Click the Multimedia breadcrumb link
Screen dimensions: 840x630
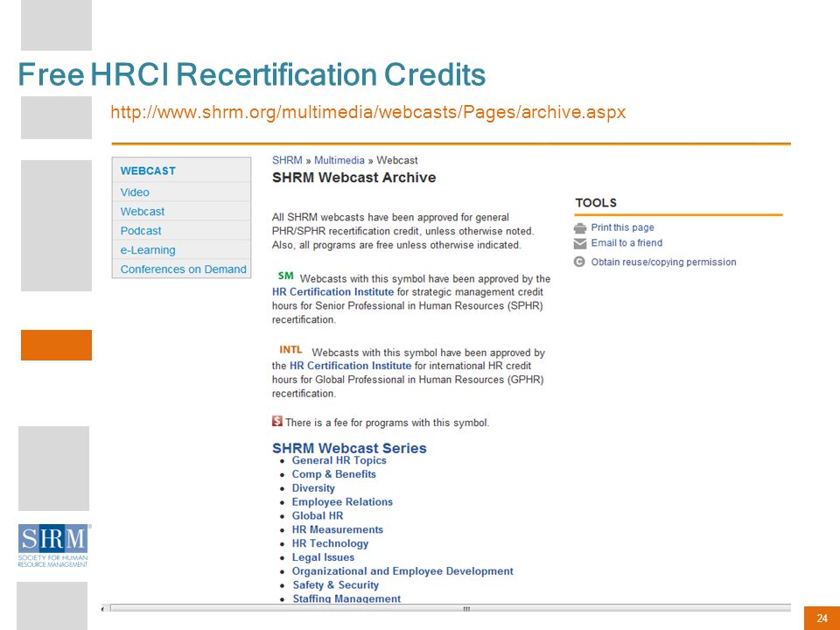(339, 160)
